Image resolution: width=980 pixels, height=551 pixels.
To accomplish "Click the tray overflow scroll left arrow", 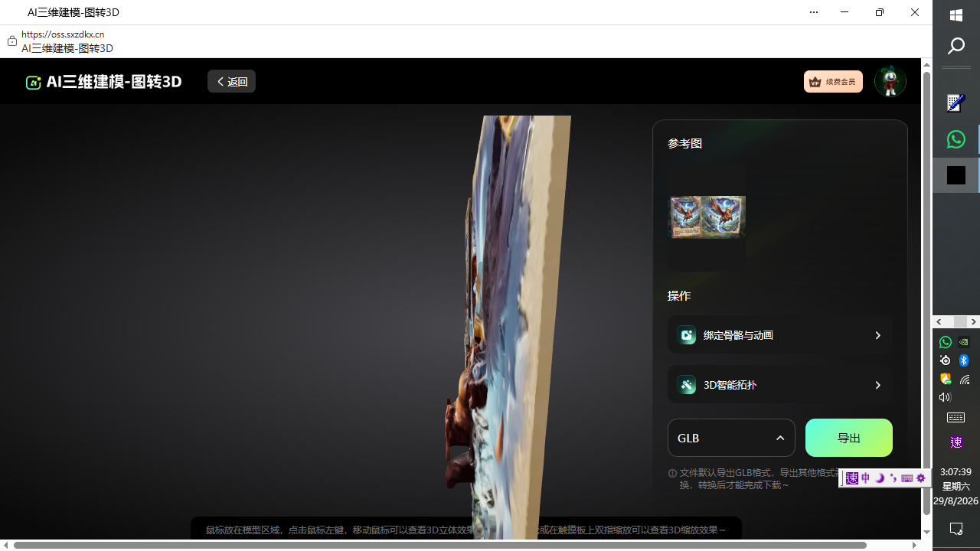I will coord(939,322).
